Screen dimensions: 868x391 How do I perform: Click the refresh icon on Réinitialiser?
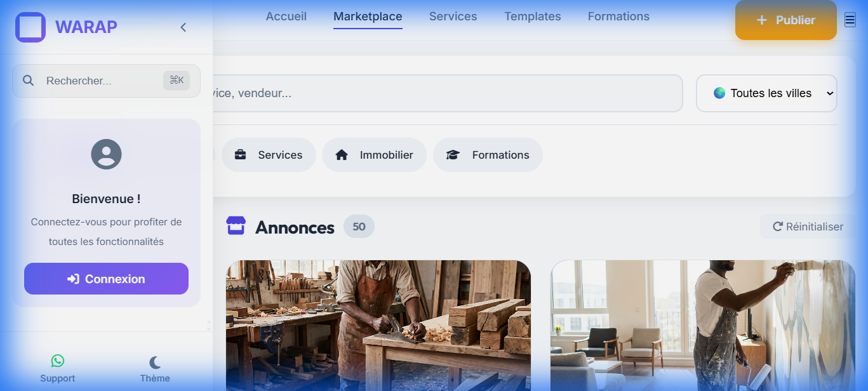(x=777, y=226)
